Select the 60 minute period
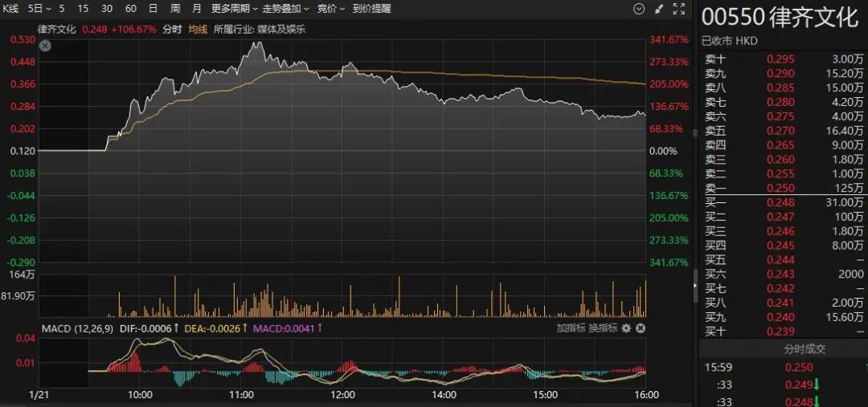This screenshot has height=407, width=868. click(131, 8)
